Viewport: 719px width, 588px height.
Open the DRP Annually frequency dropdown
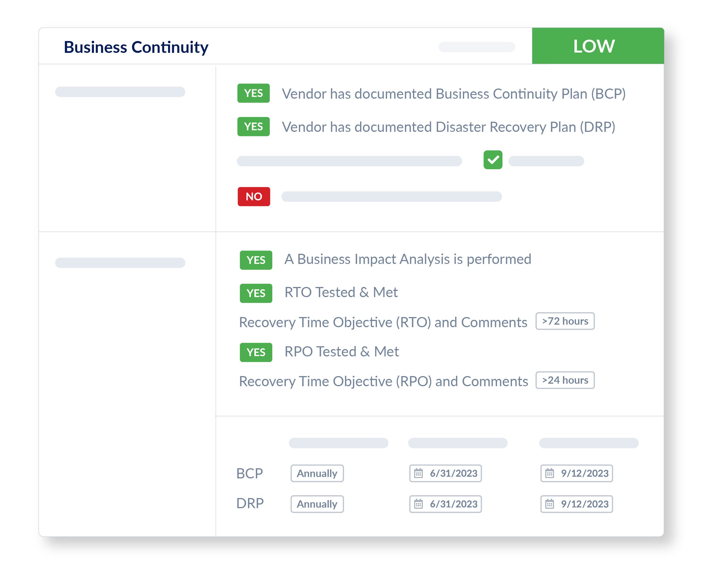tap(317, 504)
